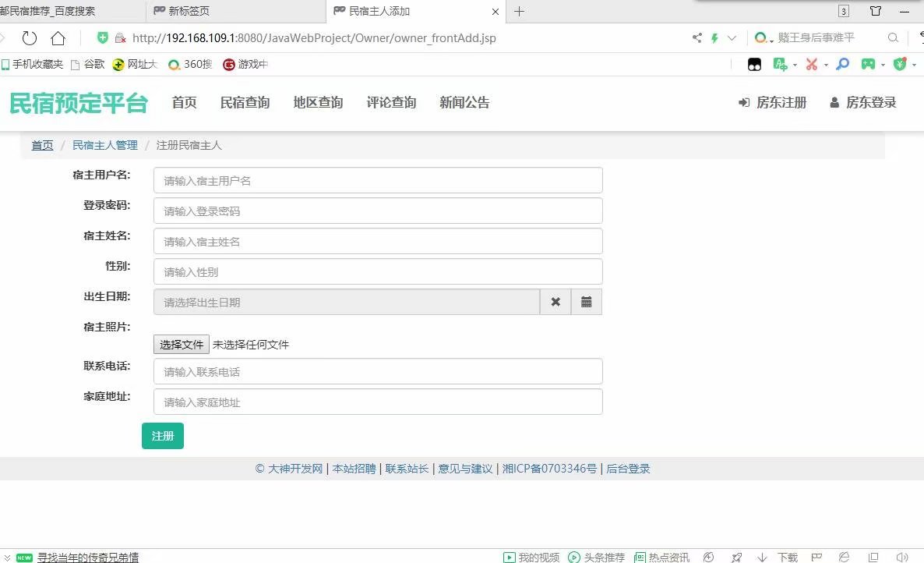The height and width of the screenshot is (563, 924).
Task: Open 头条推荐 in status bar
Action: click(x=596, y=557)
